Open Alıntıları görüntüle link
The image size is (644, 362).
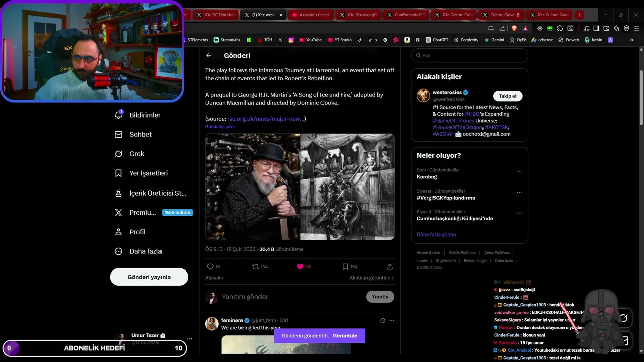click(372, 278)
